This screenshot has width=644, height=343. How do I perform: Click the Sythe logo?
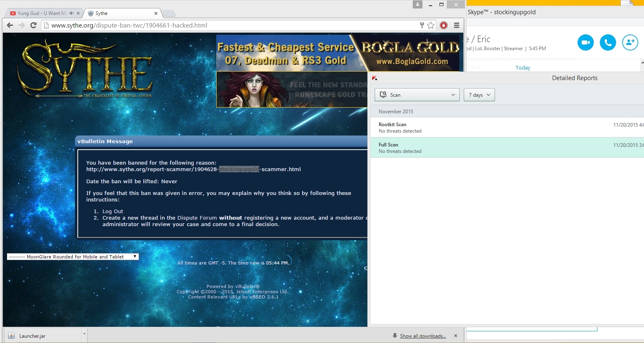point(85,68)
